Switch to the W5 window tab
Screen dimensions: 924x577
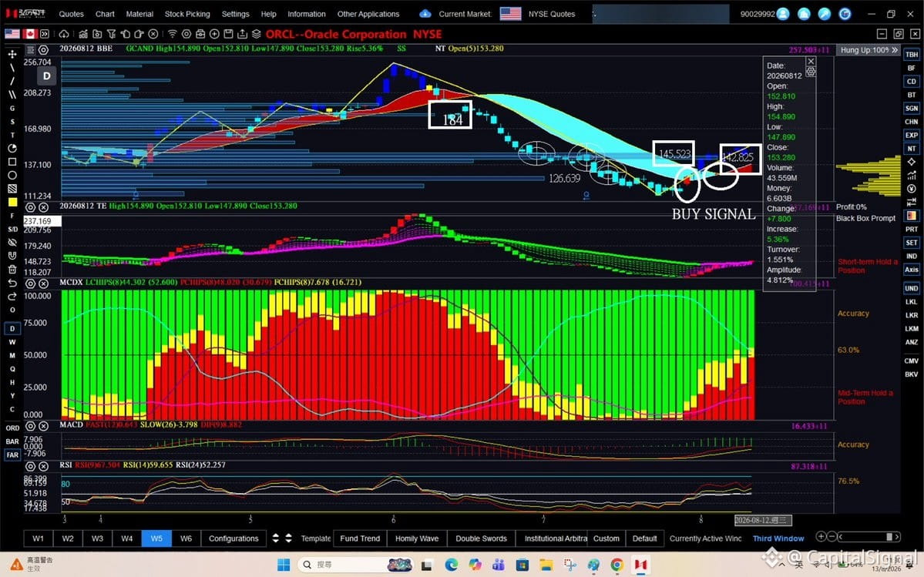point(156,538)
